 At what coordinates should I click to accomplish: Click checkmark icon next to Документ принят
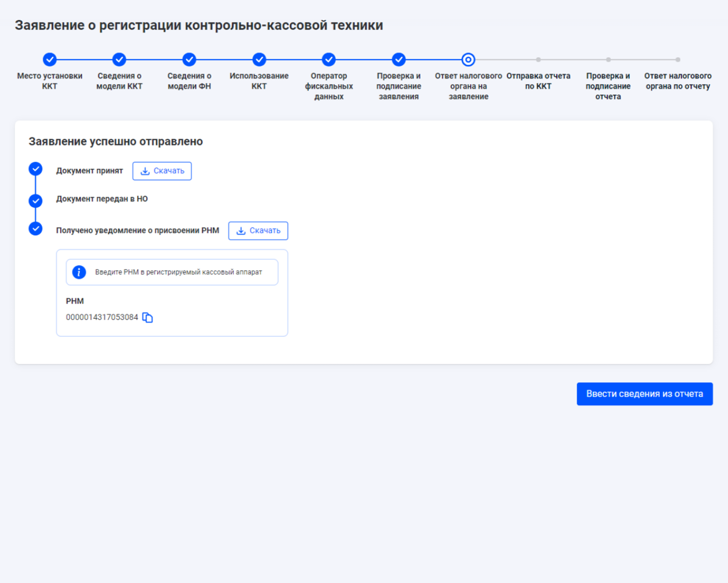[35, 169]
